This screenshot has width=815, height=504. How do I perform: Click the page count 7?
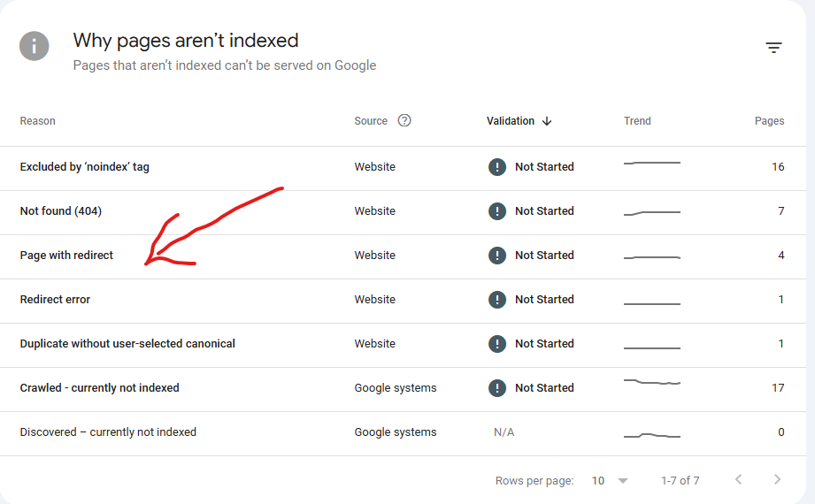(780, 211)
